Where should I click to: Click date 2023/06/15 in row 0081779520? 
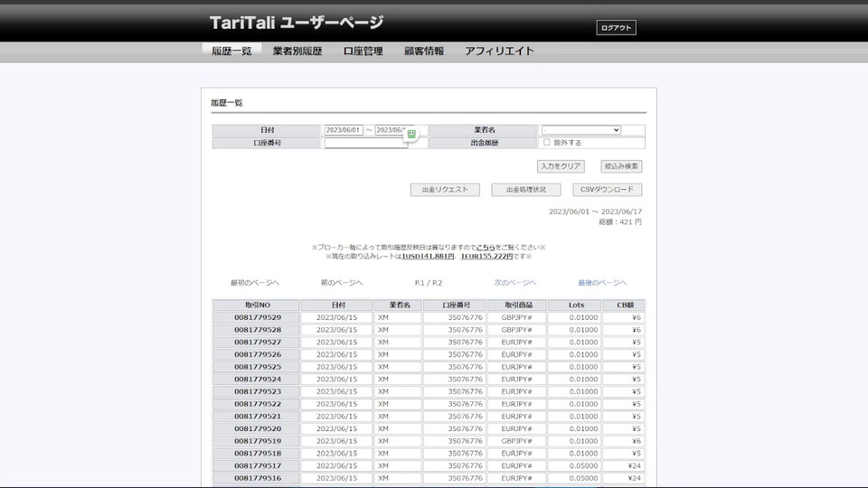click(x=336, y=428)
